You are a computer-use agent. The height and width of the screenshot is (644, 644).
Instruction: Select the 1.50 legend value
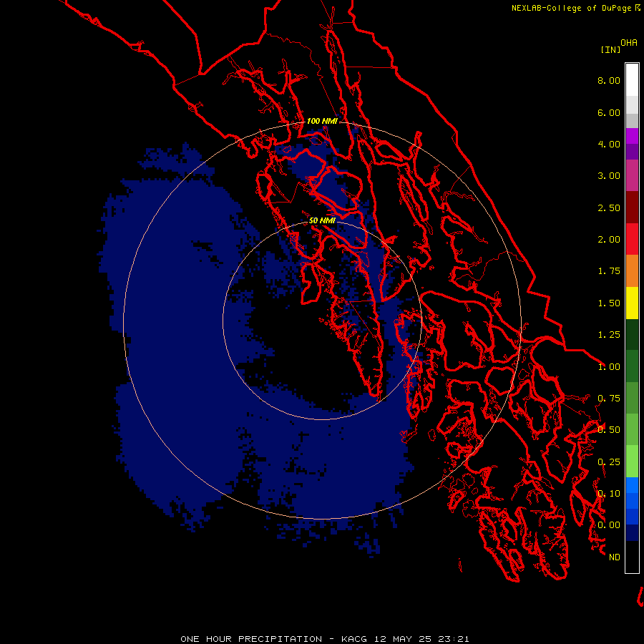pos(609,303)
